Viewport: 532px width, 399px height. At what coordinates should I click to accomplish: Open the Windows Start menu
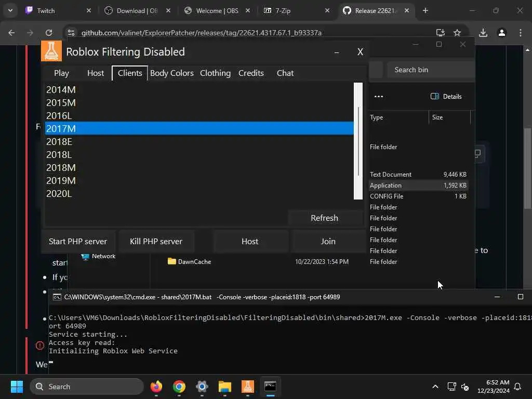(17, 387)
